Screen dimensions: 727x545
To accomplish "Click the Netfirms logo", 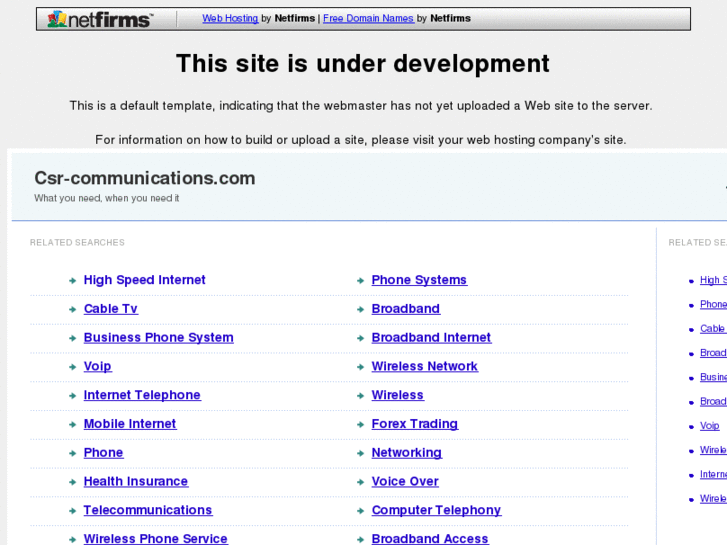I will (100, 19).
